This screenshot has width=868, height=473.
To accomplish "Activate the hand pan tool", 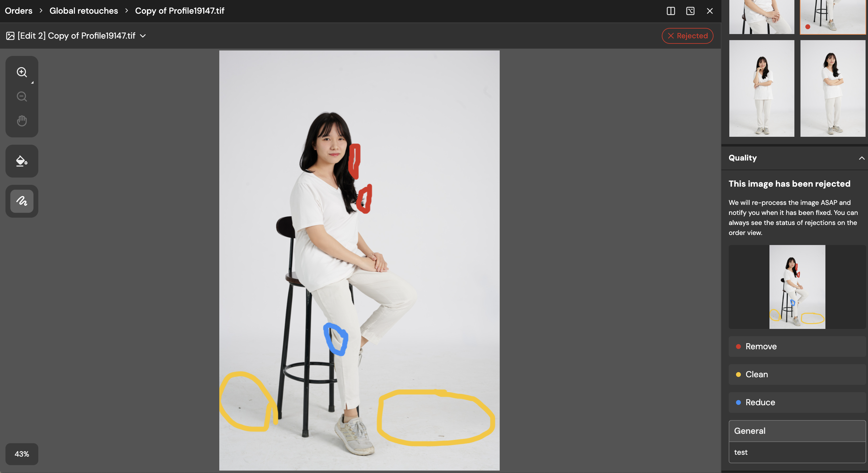I will coord(22,121).
